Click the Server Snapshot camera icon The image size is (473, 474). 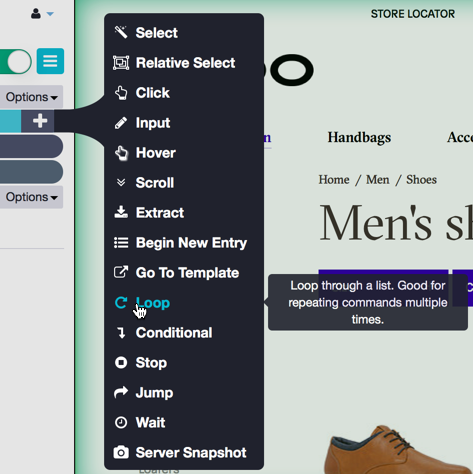coord(121,452)
